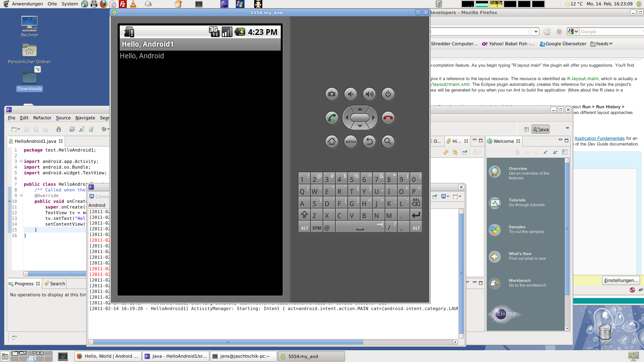Open the Navigate menu

tap(85, 118)
